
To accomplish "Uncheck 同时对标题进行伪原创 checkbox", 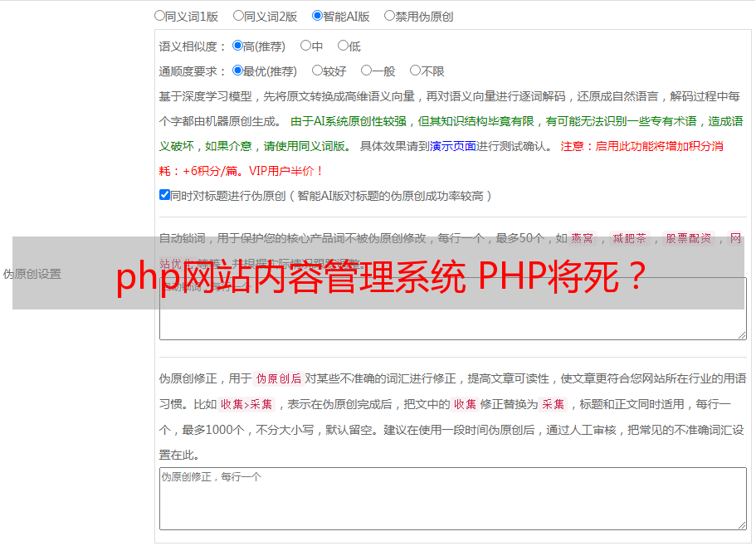I will click(x=164, y=195).
